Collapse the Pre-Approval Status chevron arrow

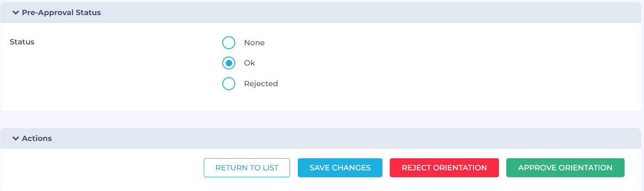(16, 13)
